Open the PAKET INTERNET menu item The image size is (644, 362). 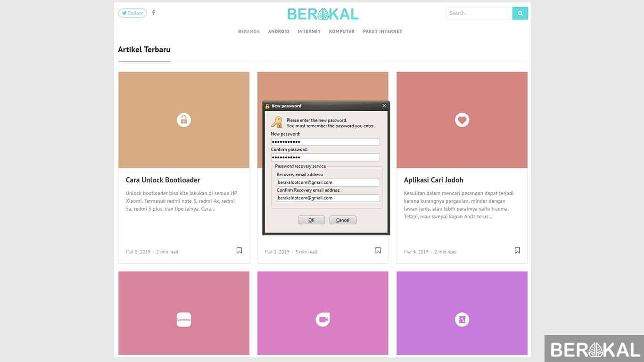(x=382, y=32)
